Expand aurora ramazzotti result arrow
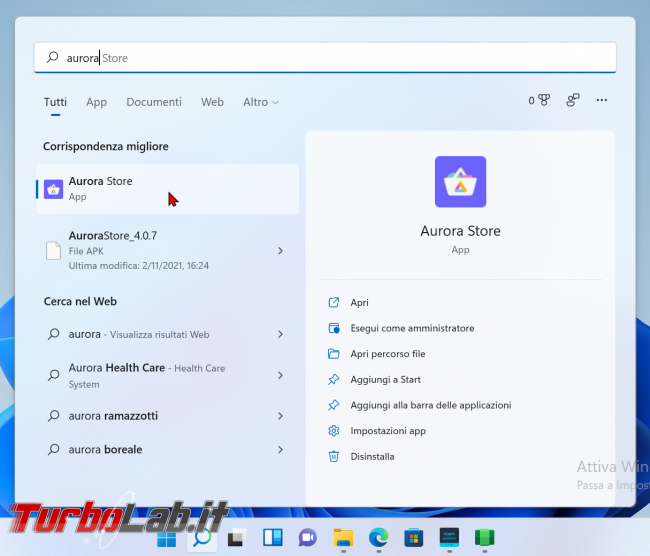Image resolution: width=650 pixels, height=556 pixels. [280, 416]
